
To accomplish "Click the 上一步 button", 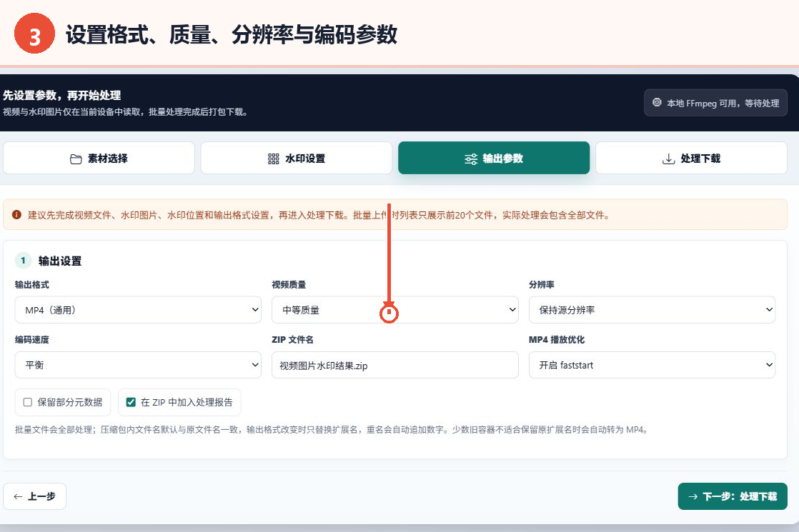I will click(x=34, y=496).
